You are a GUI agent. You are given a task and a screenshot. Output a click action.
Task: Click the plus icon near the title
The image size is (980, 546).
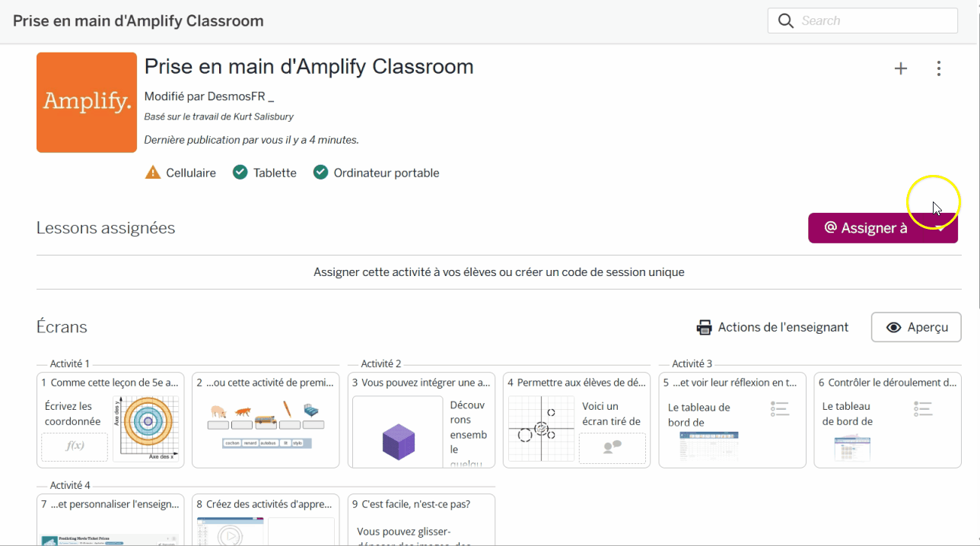901,69
